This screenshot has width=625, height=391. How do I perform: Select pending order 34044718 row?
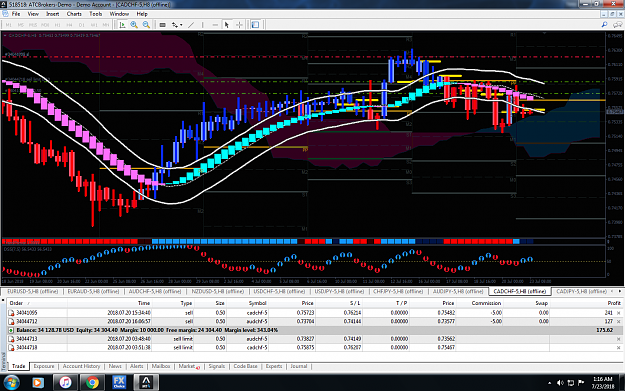coord(315,348)
